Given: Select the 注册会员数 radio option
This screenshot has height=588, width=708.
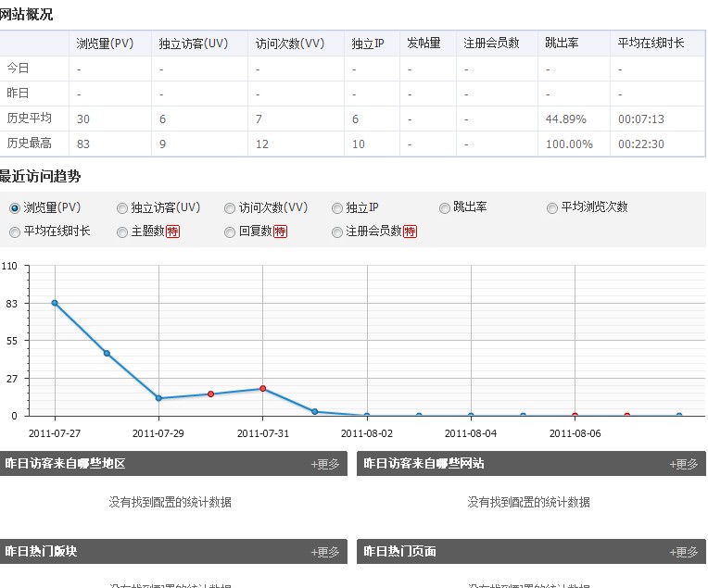Looking at the screenshot, I should 336,231.
